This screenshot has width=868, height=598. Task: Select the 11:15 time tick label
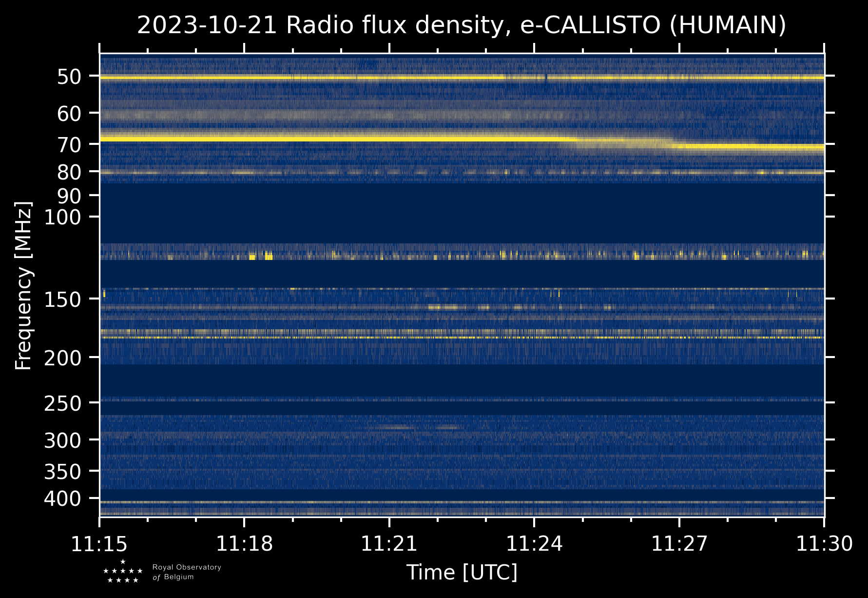tap(99, 544)
